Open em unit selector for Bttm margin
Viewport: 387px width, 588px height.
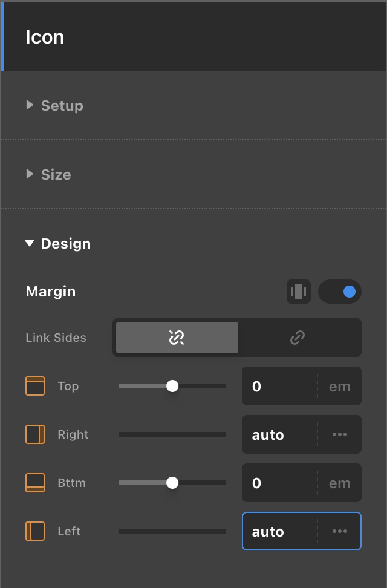(x=340, y=483)
